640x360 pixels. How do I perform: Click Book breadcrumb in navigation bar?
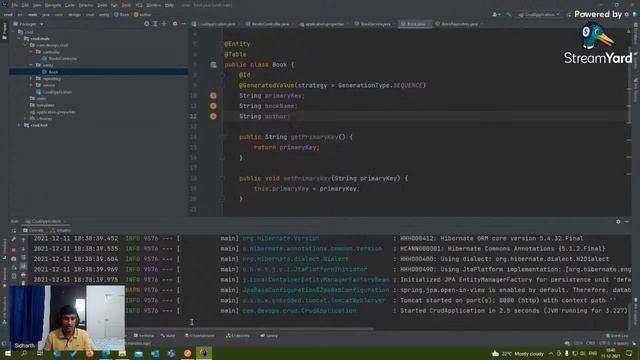122,14
